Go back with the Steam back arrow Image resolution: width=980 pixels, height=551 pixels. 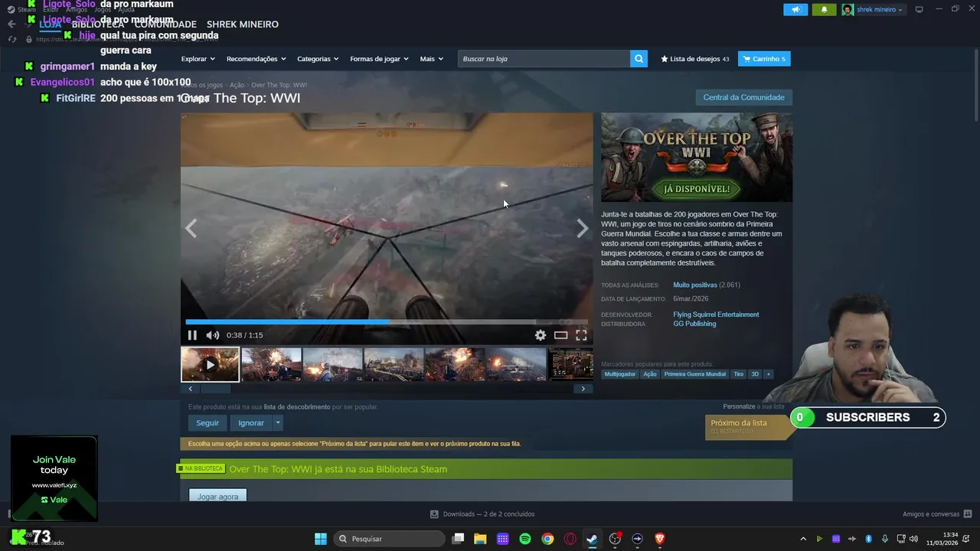coord(11,24)
